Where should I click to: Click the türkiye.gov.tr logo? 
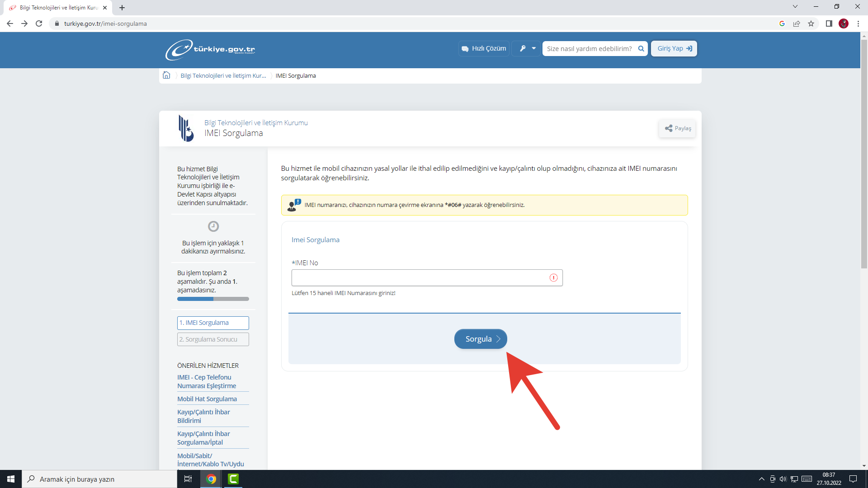[210, 50]
